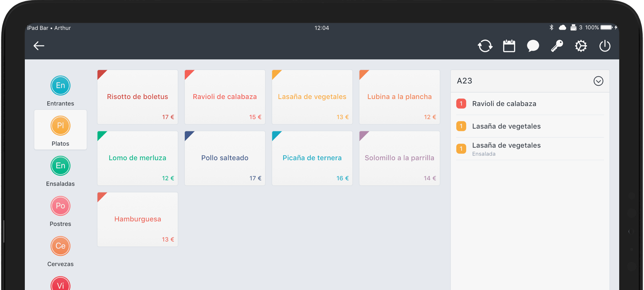Tap the 13 € price on Hamburguesa

click(168, 240)
